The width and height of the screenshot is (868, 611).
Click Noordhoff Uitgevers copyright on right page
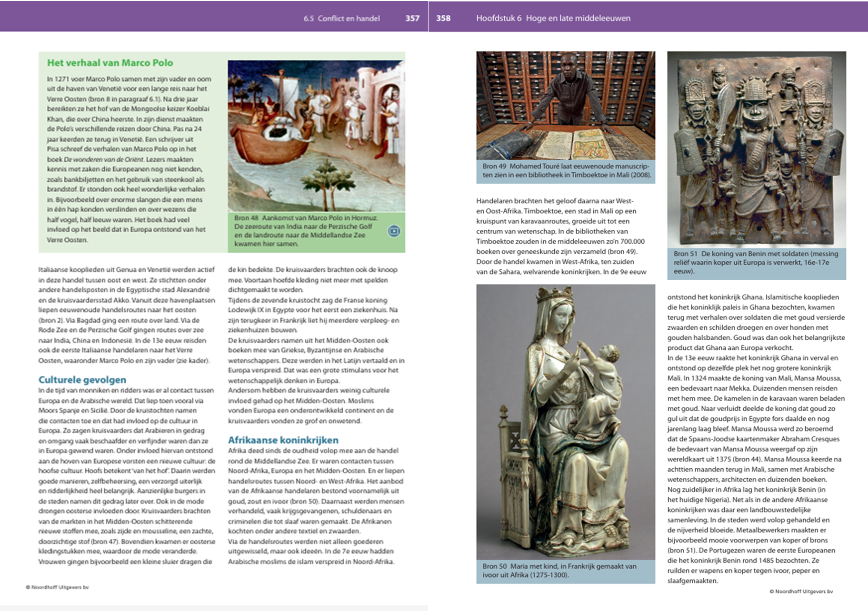(801, 591)
